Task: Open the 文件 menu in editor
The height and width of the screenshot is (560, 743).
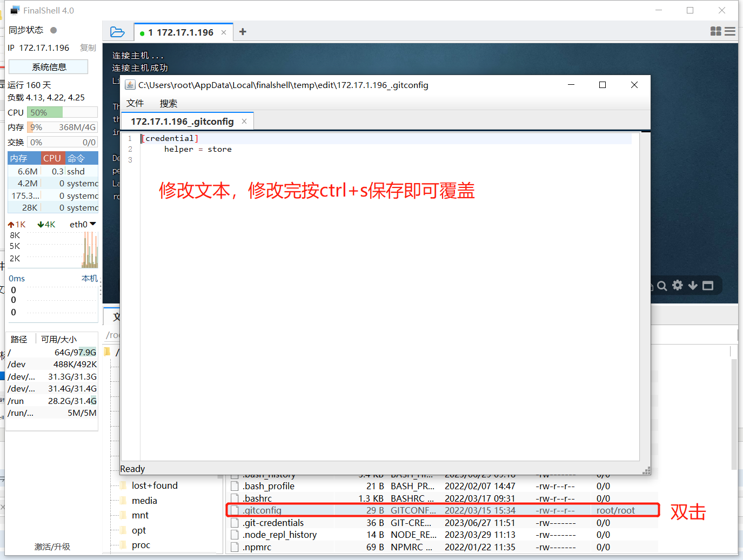Action: click(x=135, y=103)
